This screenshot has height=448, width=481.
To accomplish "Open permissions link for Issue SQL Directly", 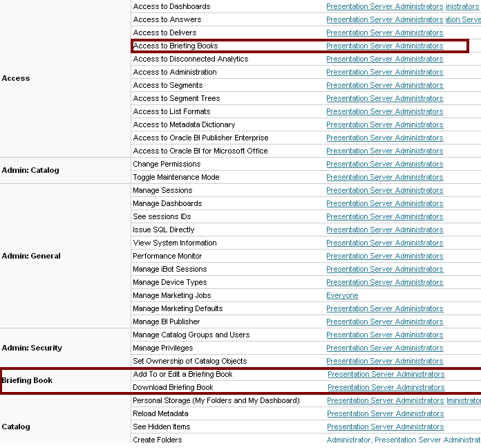I will pyautogui.click(x=385, y=230).
